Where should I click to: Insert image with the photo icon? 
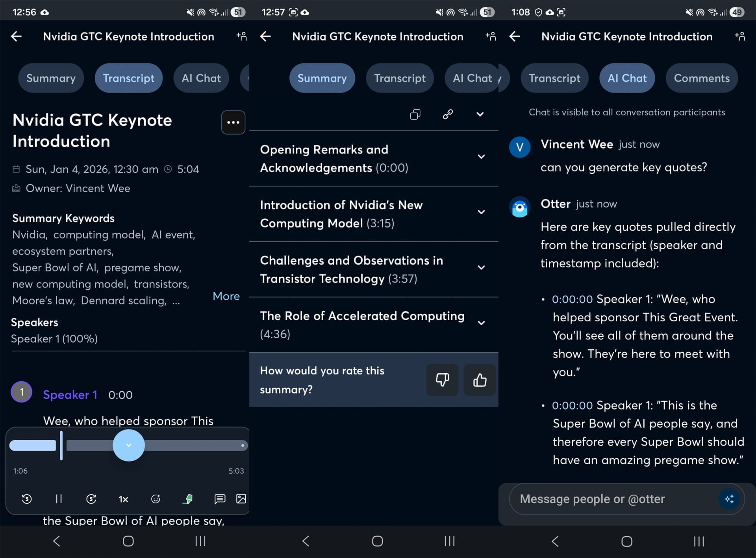(241, 499)
